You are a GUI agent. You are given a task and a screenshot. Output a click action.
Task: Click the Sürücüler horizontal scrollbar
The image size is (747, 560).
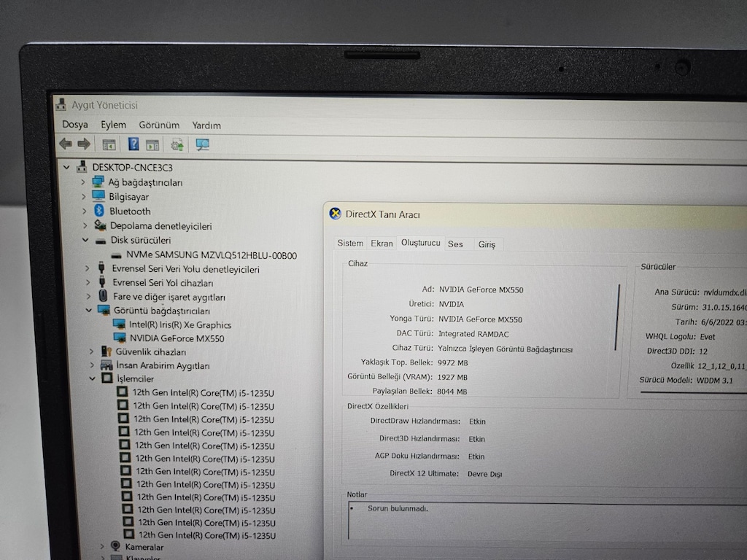click(694, 392)
